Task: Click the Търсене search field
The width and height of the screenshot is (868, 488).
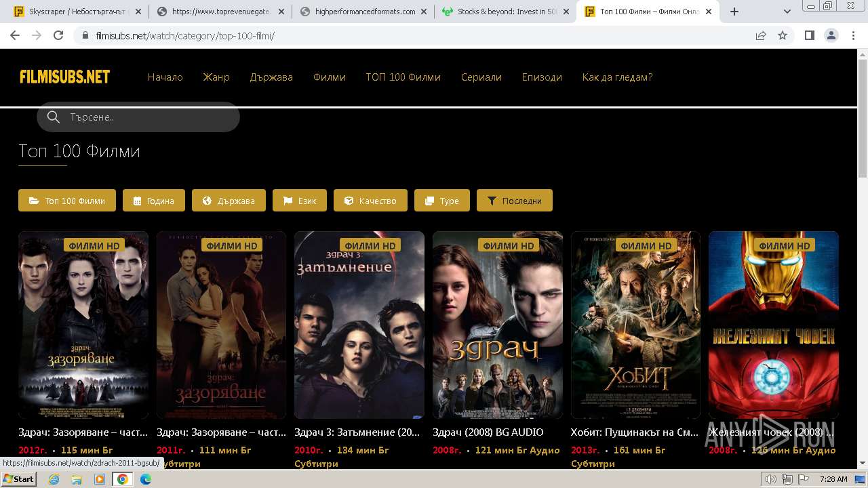Action: point(138,117)
